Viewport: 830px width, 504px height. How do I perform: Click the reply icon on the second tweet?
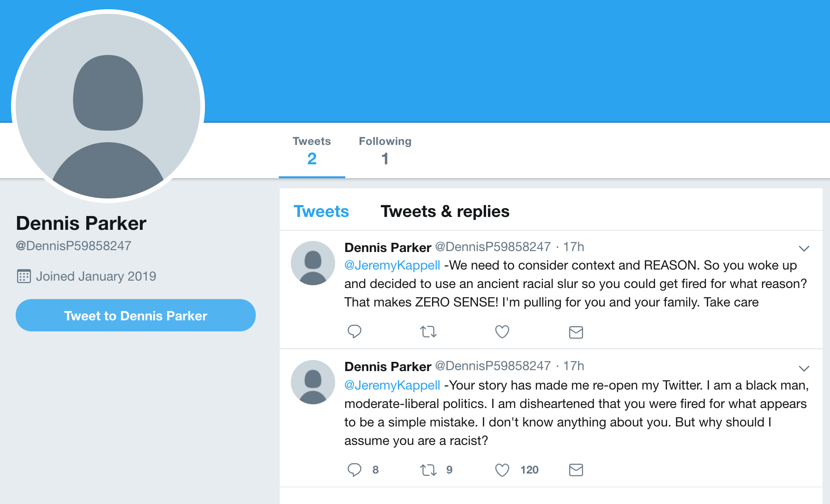(355, 470)
